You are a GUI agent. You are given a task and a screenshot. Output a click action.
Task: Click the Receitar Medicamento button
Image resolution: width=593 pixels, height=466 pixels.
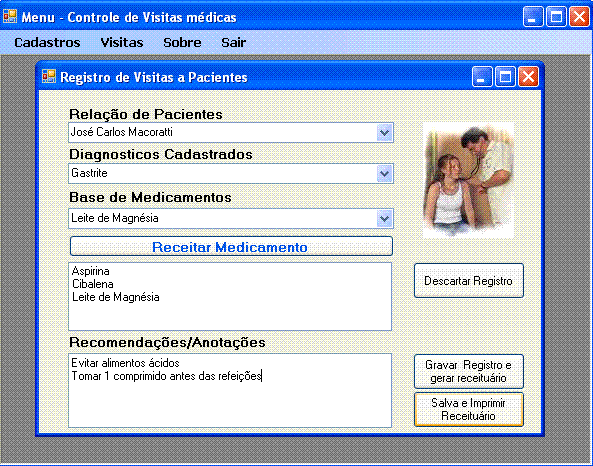pyautogui.click(x=231, y=247)
